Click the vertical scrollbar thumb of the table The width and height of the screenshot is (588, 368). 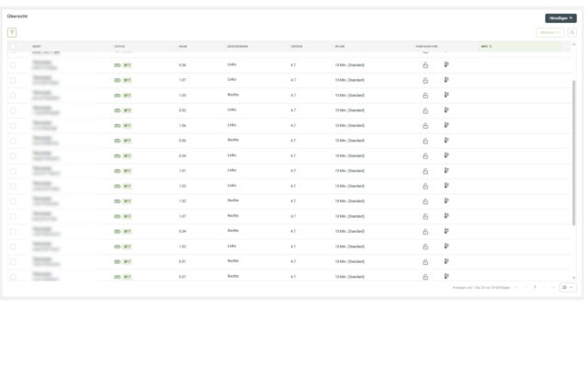(573, 153)
